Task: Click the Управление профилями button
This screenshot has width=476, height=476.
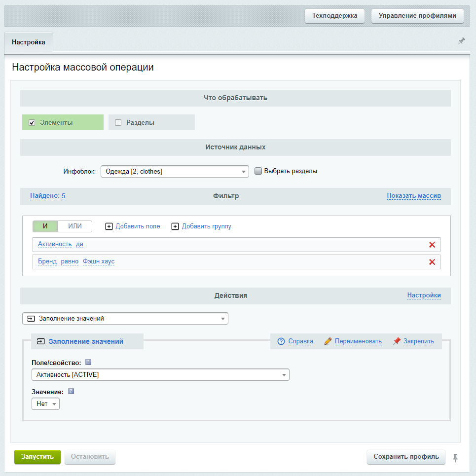Action: pyautogui.click(x=417, y=16)
